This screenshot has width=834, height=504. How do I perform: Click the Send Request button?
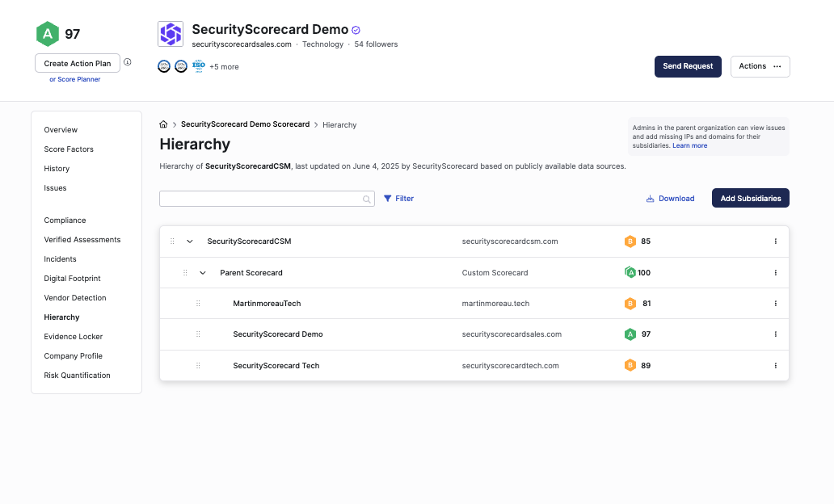point(688,66)
